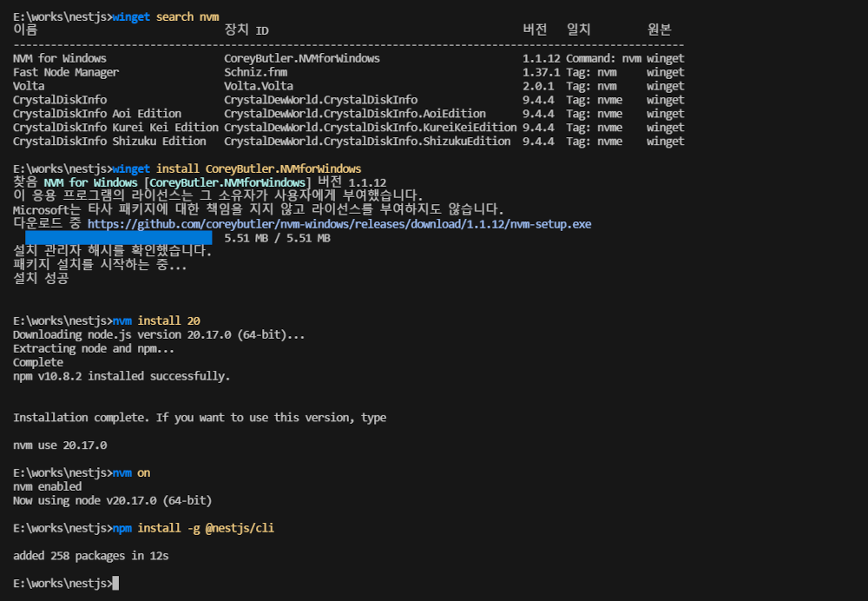Click the 'nvm install 20' command
The image size is (868, 601).
(x=156, y=320)
